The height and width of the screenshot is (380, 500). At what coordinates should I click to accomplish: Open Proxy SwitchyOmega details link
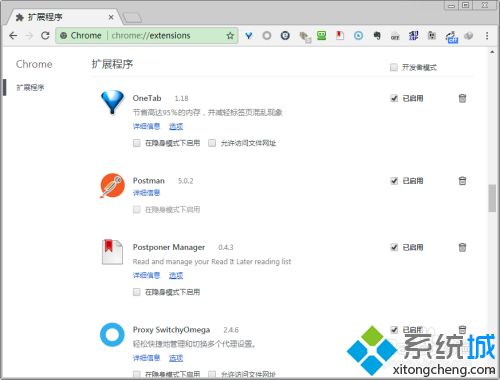(x=146, y=358)
